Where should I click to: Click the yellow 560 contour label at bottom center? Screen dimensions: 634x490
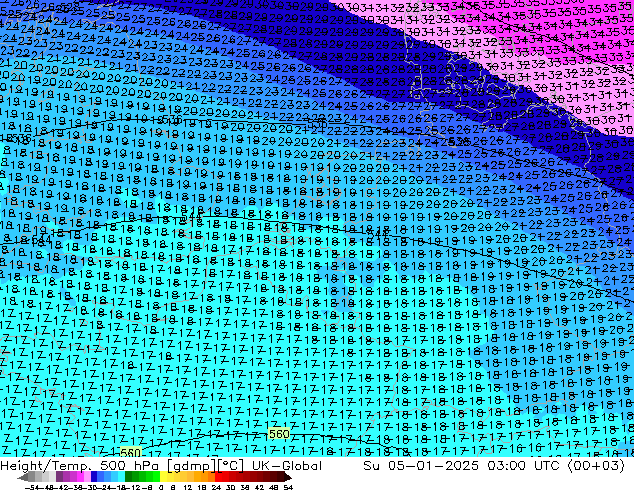tap(279, 434)
